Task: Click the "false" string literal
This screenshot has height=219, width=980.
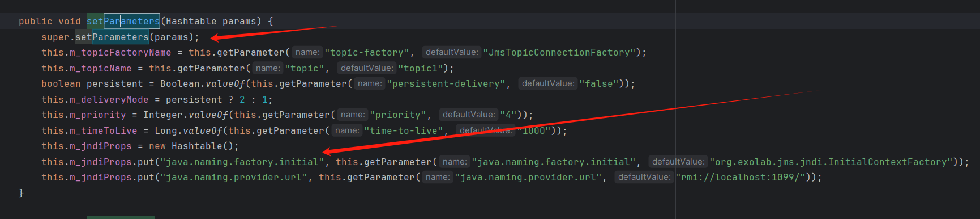Action: point(598,83)
